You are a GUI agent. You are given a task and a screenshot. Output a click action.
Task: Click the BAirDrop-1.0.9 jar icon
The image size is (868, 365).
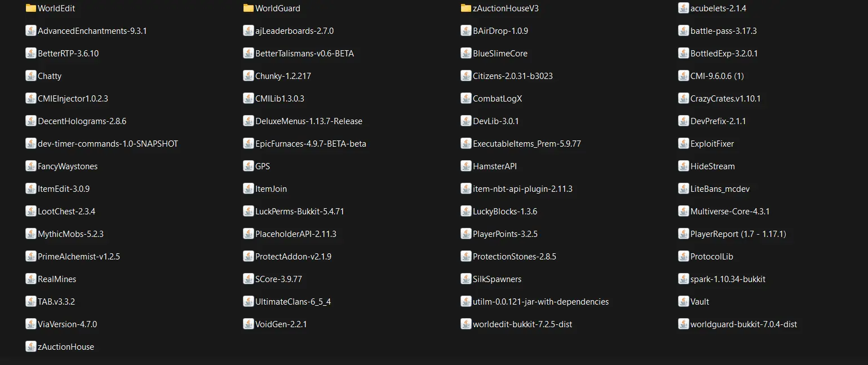point(466,30)
